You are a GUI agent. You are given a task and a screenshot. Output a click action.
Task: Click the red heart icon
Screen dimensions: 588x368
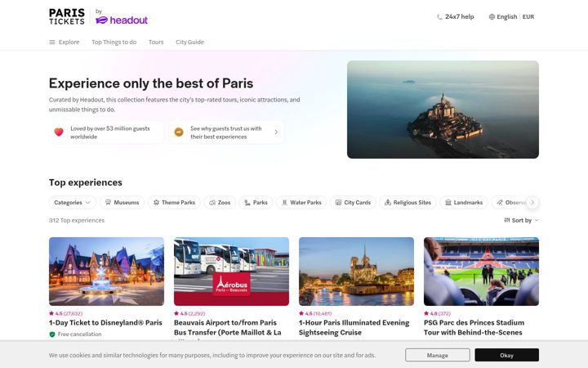coord(59,132)
